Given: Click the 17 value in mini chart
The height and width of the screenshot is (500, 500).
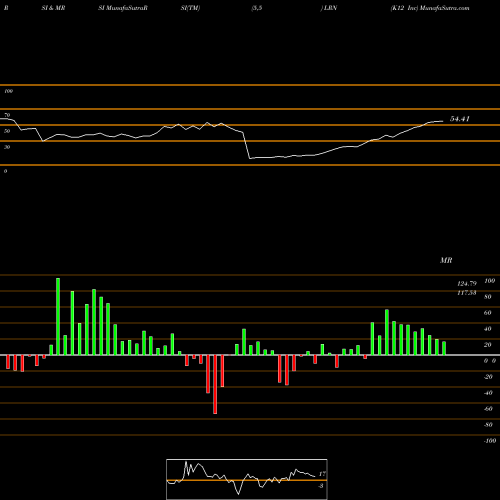Looking at the screenshot, I should (322, 474).
